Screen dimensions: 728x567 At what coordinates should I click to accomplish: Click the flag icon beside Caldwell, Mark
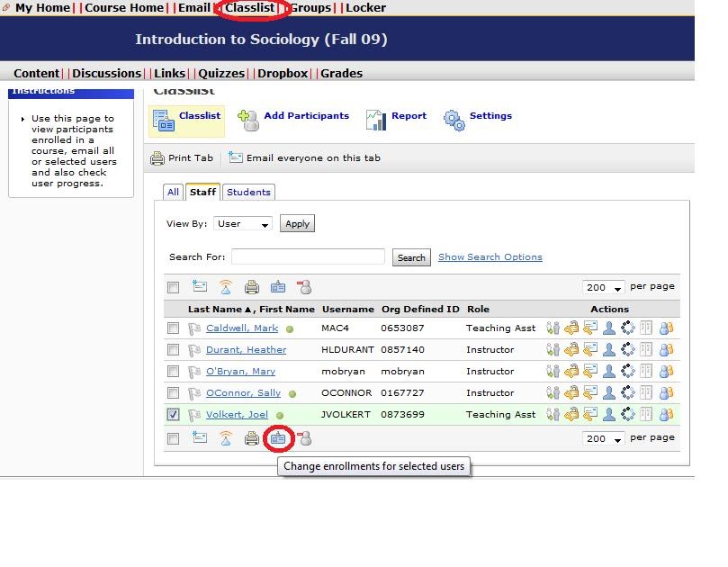tap(194, 328)
